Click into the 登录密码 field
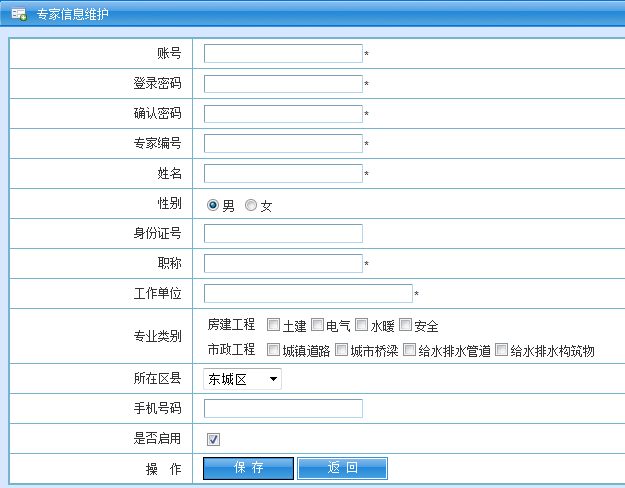 click(x=283, y=84)
